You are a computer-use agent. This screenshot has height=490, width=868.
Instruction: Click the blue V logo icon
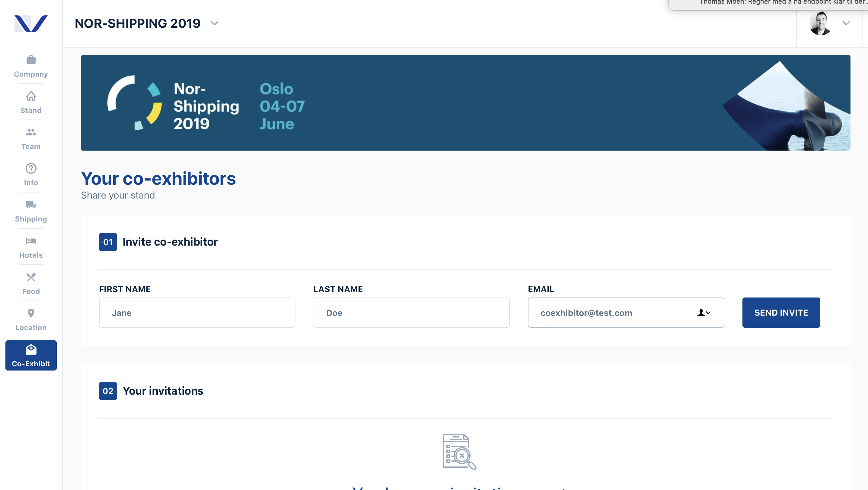[31, 24]
